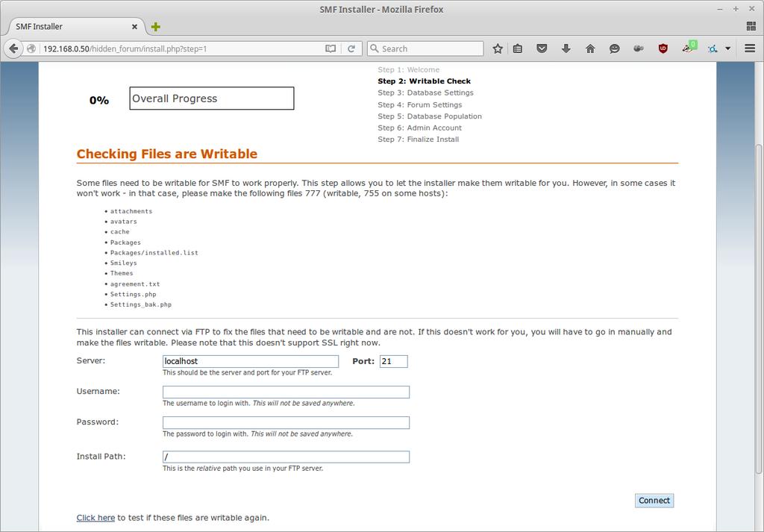Click 'Step 1: Welcome' text
The height and width of the screenshot is (532, 764).
(408, 69)
